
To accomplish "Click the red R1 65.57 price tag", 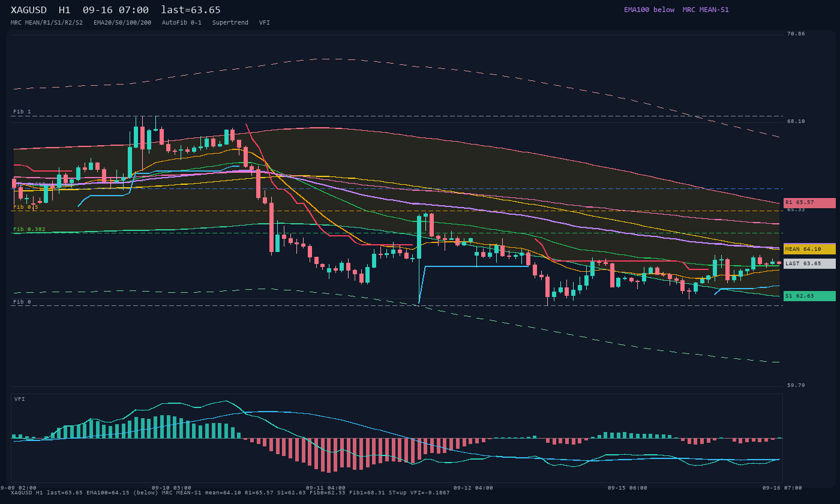I will (809, 203).
